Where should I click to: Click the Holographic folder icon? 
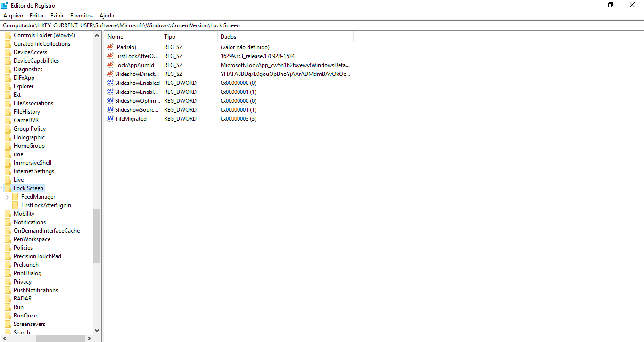point(8,137)
